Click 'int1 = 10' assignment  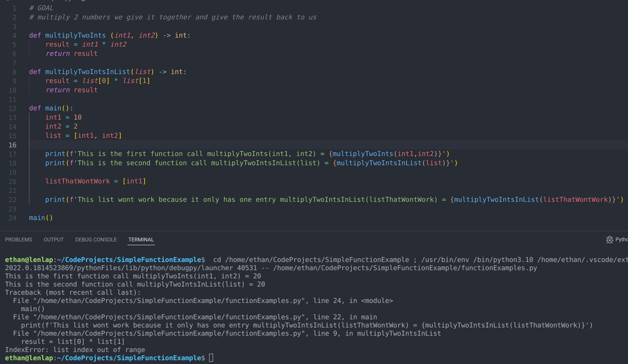coord(63,117)
